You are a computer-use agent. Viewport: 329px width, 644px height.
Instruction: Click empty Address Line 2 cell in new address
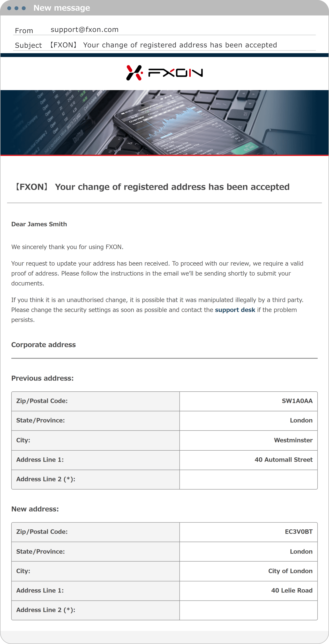(248, 610)
